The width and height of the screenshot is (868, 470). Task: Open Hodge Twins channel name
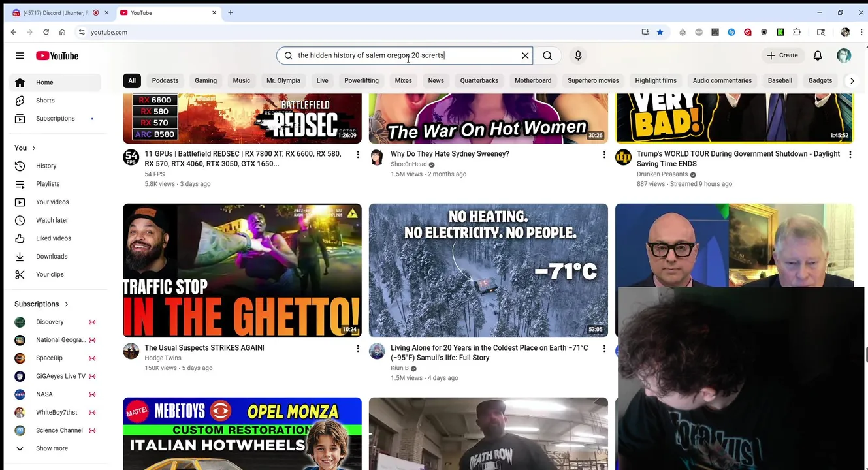tap(163, 358)
